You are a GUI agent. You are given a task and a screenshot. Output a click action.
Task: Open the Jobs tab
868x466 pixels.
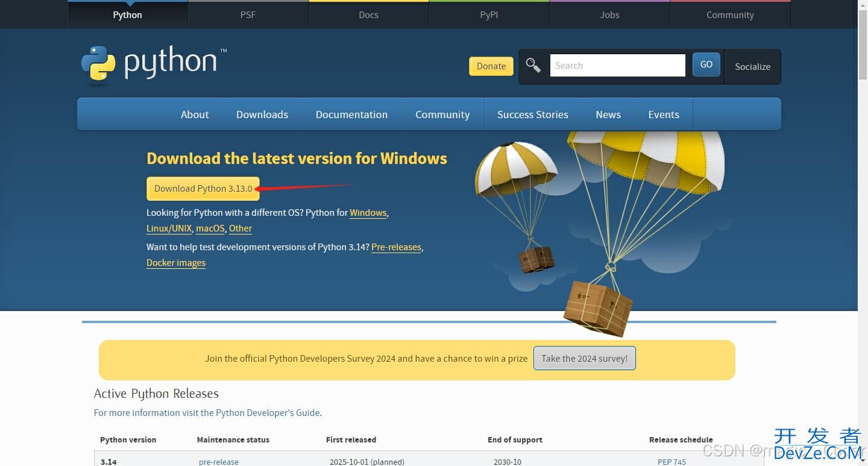(609, 15)
